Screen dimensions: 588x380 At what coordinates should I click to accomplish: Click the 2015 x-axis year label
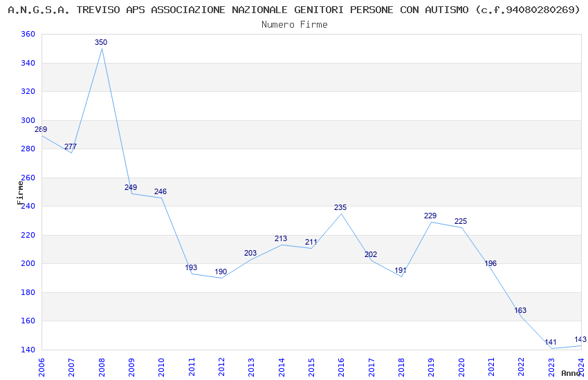click(x=311, y=368)
